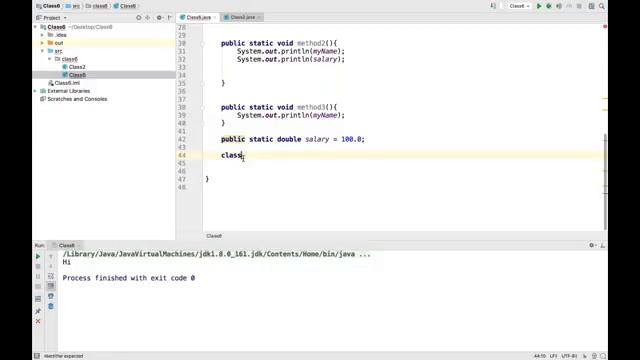The height and width of the screenshot is (360, 640).
Task: Hide the Project tool window
Action: tap(170, 18)
